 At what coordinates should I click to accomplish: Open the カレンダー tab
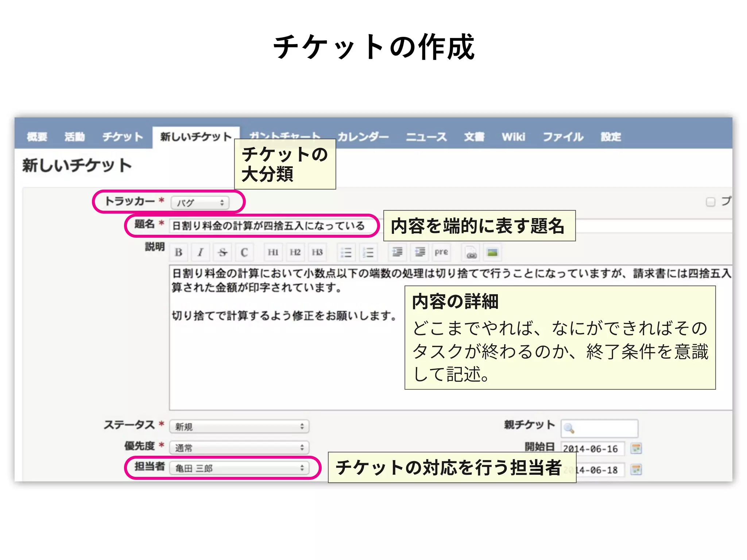363,137
